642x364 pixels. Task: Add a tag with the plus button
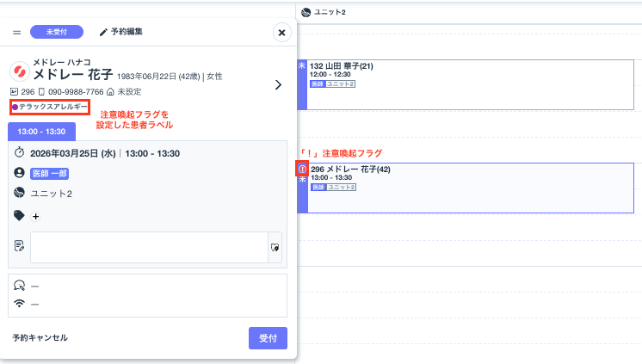click(35, 216)
